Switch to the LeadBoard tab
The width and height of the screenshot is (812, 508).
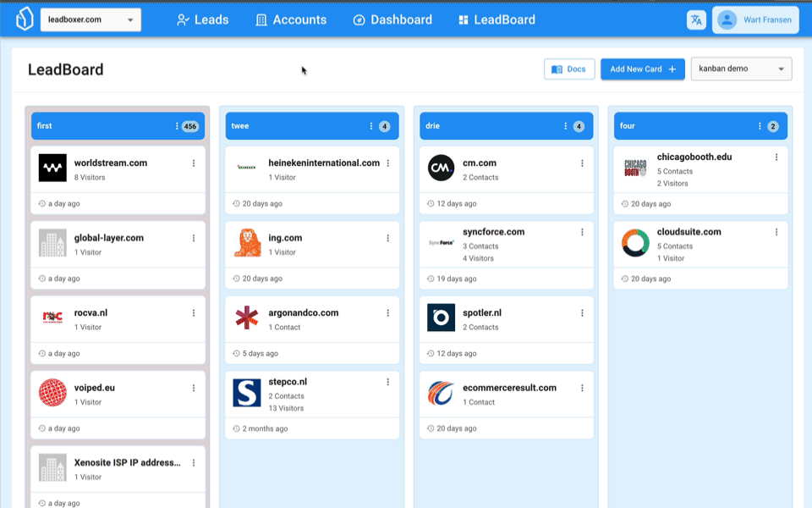(x=497, y=19)
